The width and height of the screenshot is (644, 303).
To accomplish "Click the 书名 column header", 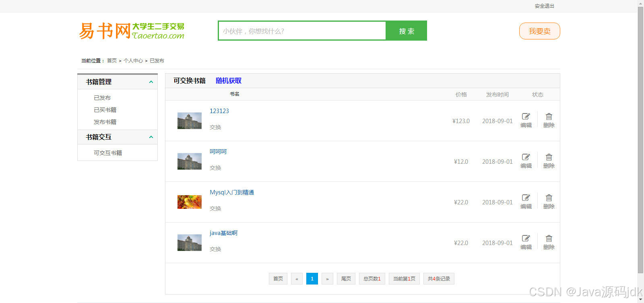I will tap(235, 94).
